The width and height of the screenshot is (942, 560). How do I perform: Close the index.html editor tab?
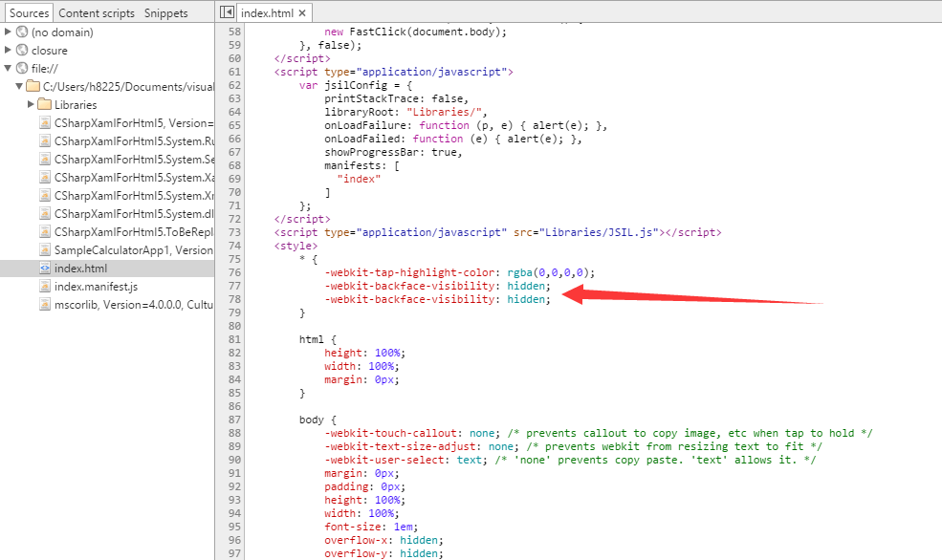(x=301, y=13)
